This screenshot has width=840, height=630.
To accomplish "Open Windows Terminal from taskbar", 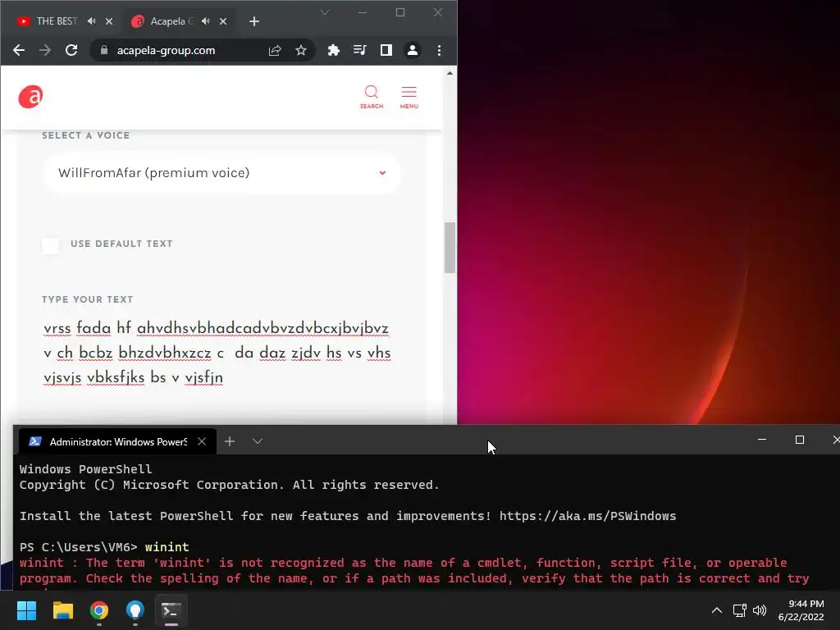I will point(171,610).
